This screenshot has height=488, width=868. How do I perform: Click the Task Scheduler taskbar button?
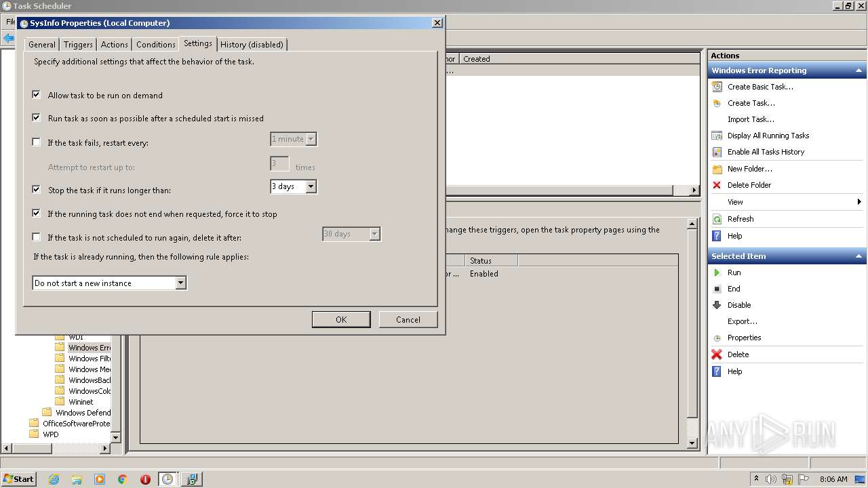167,479
